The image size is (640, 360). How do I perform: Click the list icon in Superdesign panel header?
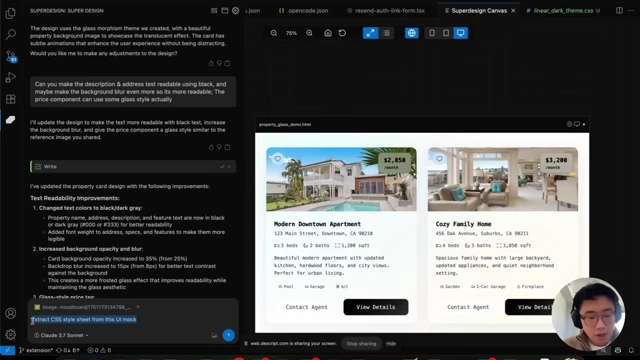pyautogui.click(x=214, y=11)
